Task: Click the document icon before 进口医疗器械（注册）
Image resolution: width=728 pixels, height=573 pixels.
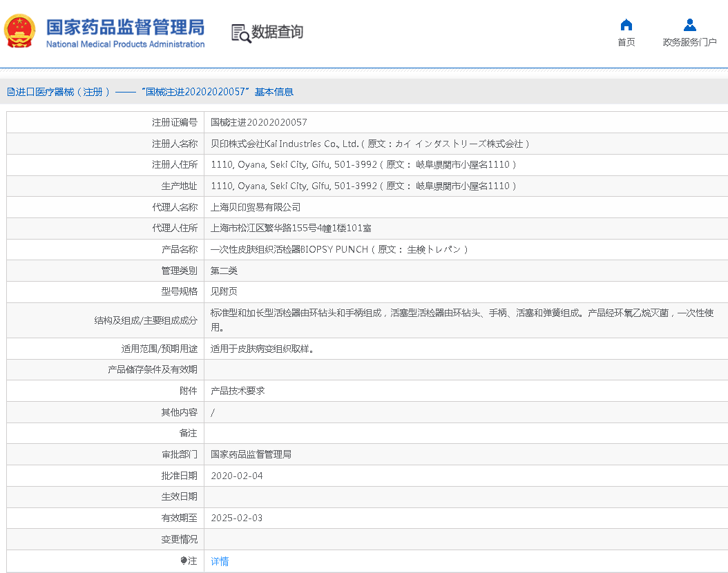Action: click(x=10, y=91)
